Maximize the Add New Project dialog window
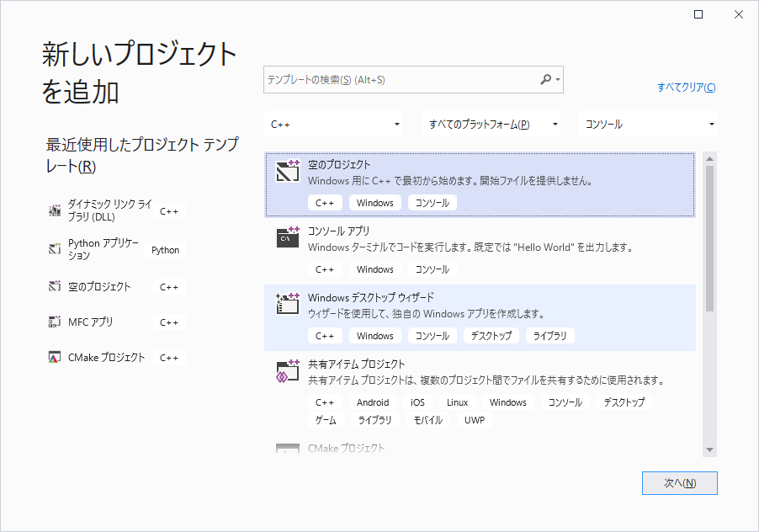Image resolution: width=759 pixels, height=532 pixels. coord(698,14)
